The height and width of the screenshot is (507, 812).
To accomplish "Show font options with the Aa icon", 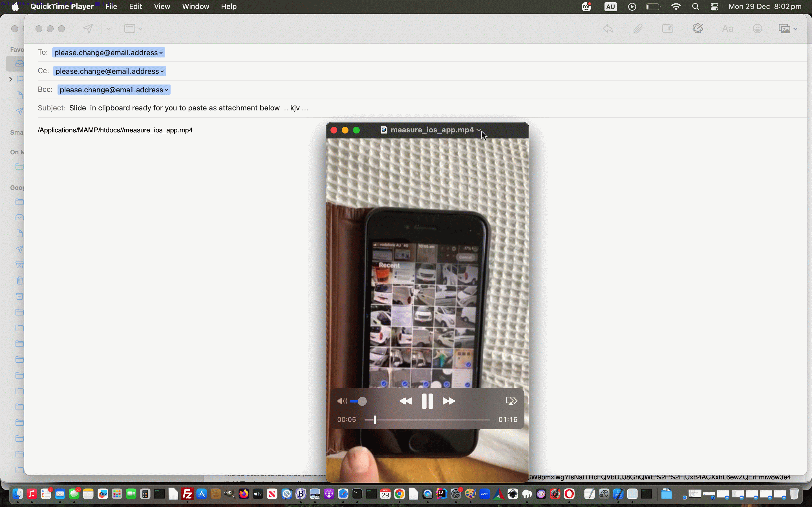I will pyautogui.click(x=728, y=28).
